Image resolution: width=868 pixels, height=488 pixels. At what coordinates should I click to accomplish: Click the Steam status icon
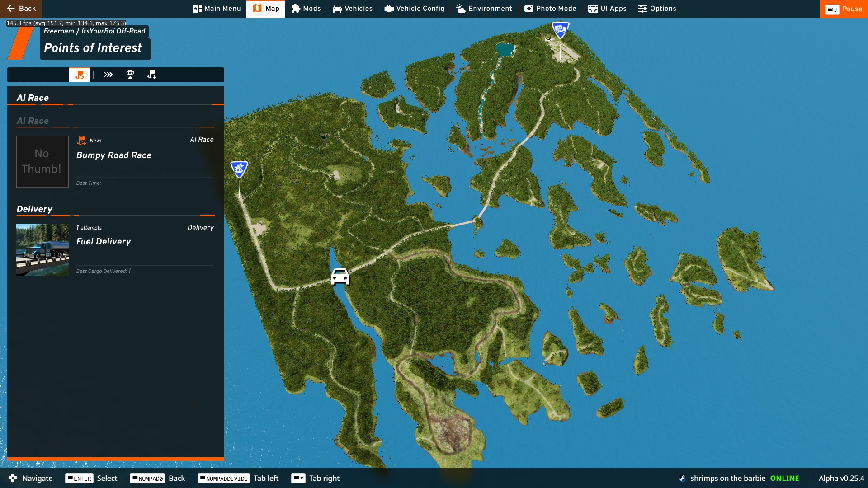[x=682, y=478]
